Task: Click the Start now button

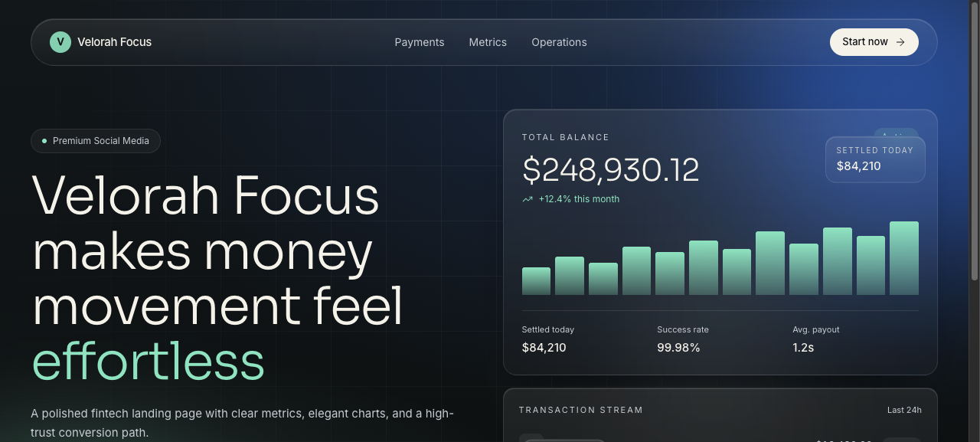Action: [874, 42]
